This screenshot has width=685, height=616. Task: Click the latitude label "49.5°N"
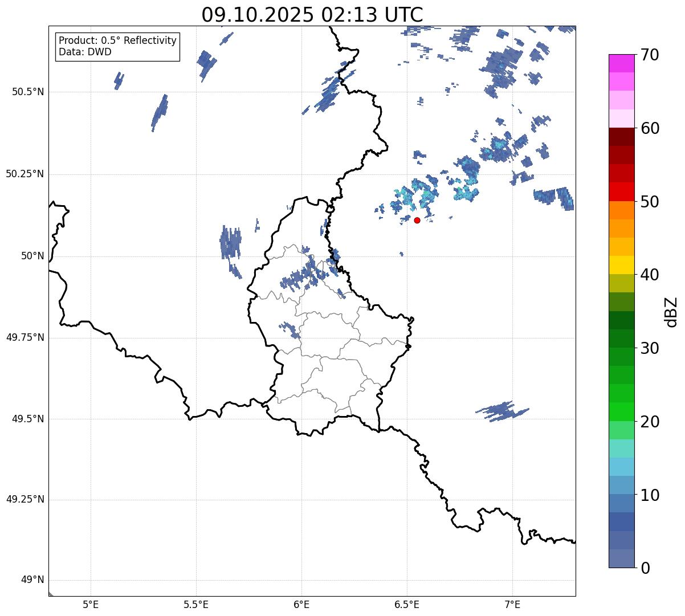[x=28, y=419]
